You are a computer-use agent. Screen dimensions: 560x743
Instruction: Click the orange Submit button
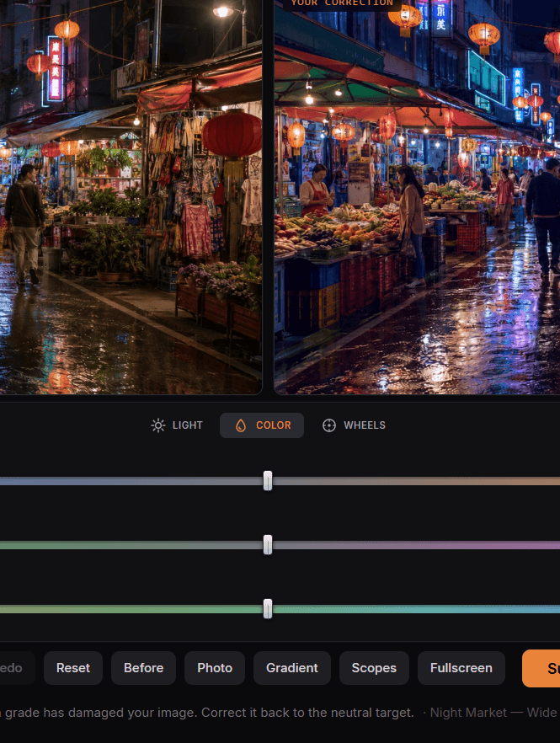541,668
